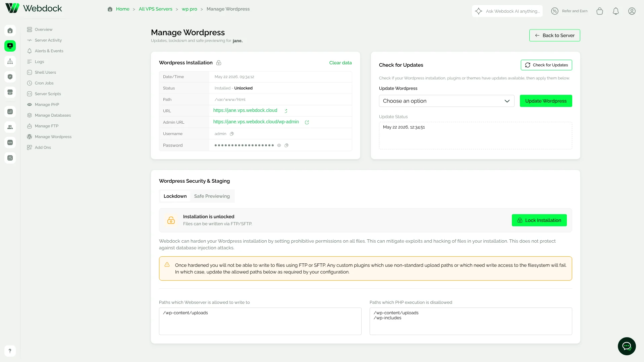
Task: Click the Webdock logo
Action: click(34, 8)
